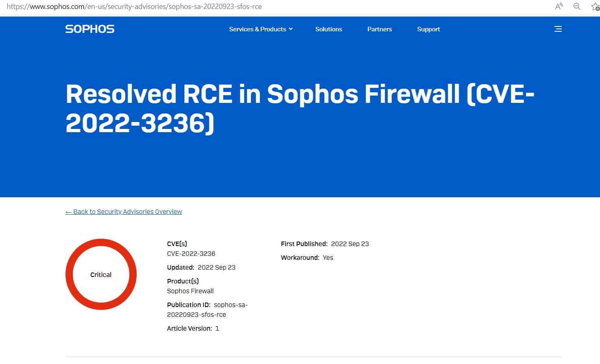
Task: Select the CVE-2022-3236 value text
Action: pos(191,254)
